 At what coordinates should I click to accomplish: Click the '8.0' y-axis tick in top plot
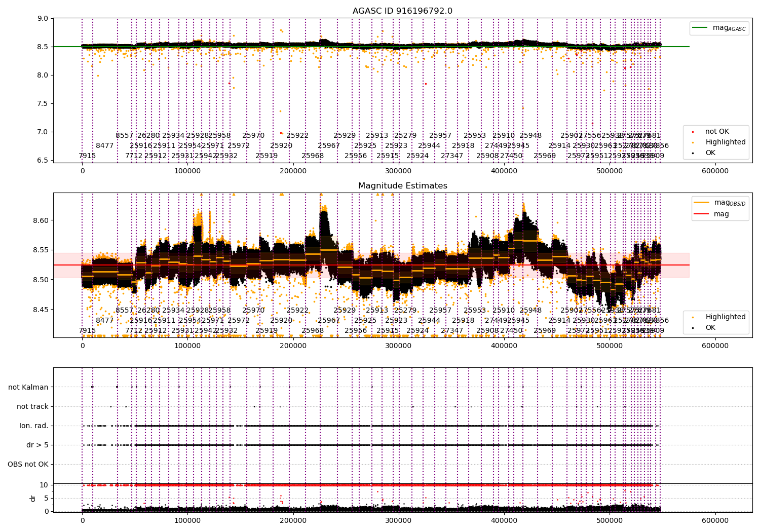(43, 75)
